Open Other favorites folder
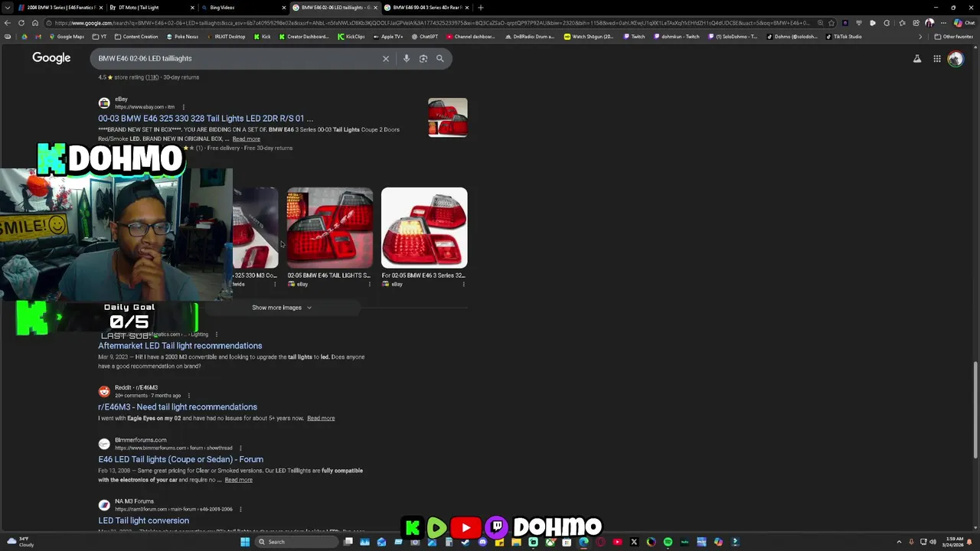This screenshot has width=980, height=551. pyautogui.click(x=954, y=37)
